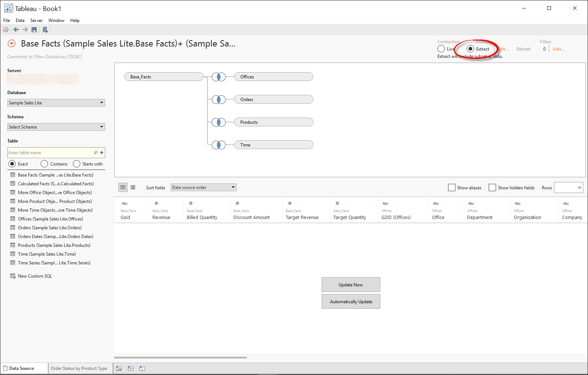The image size is (588, 375).
Task: Click the New Worksheet icon
Action: tap(119, 368)
